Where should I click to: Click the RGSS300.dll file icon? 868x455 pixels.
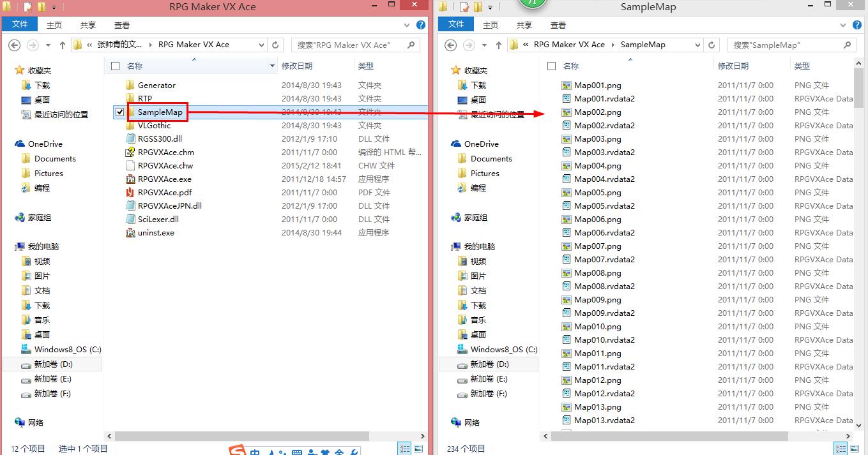click(130, 138)
